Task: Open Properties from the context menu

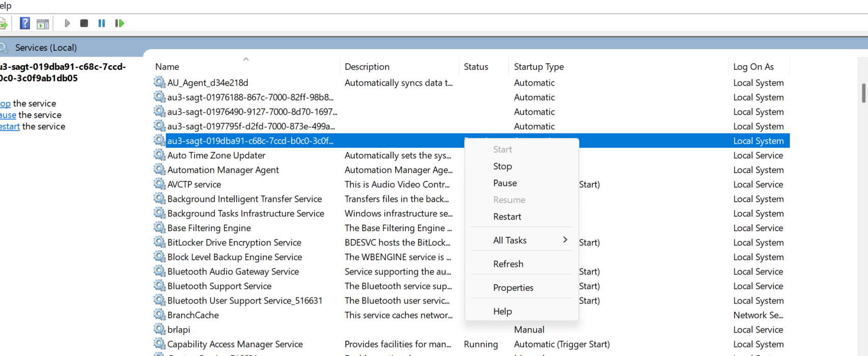Action: [522, 287]
